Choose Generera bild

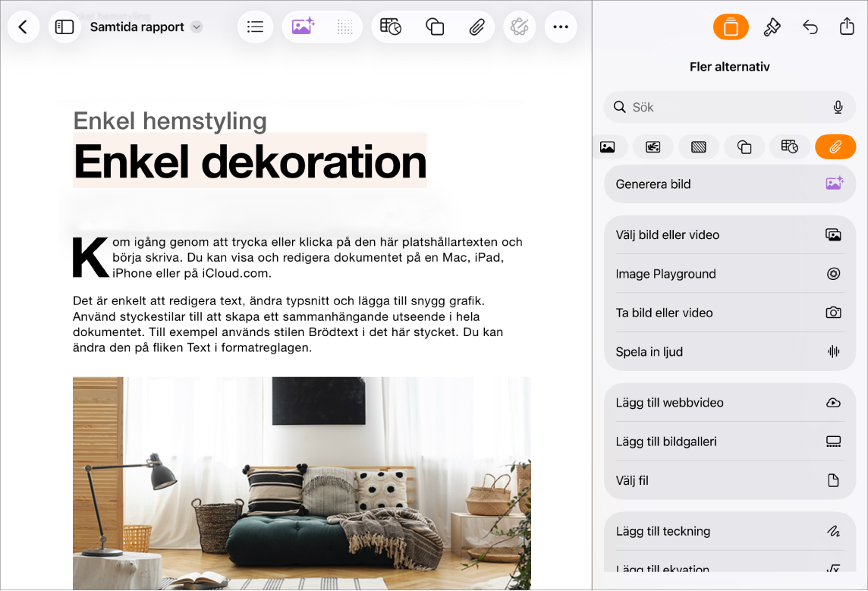[730, 184]
